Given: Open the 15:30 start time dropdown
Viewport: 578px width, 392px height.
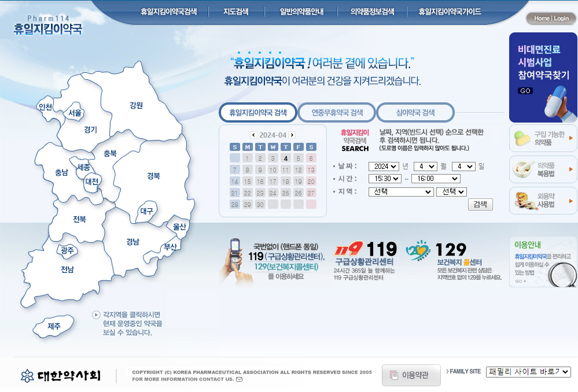Looking at the screenshot, I should 386,179.
